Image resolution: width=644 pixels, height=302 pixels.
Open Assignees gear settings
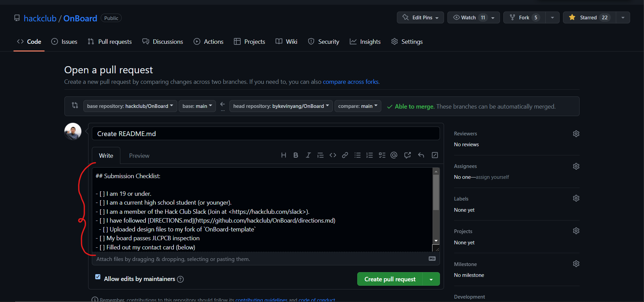576,166
